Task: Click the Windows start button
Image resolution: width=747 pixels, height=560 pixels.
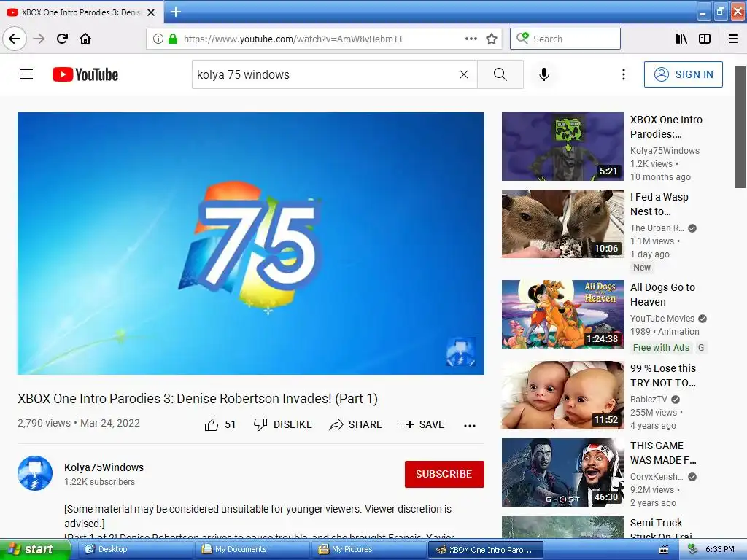Action: 34,549
